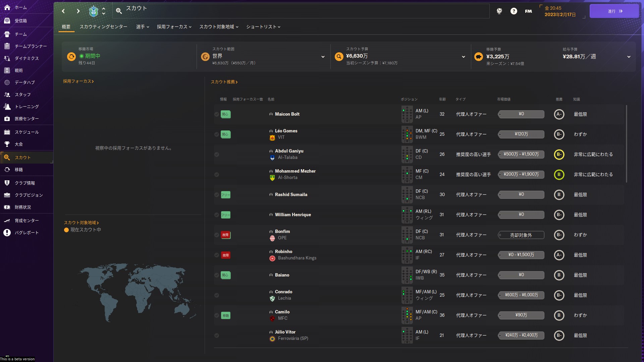Tick the check circle beside Abdul Ganiyu
The width and height of the screenshot is (644, 362).
(217, 155)
